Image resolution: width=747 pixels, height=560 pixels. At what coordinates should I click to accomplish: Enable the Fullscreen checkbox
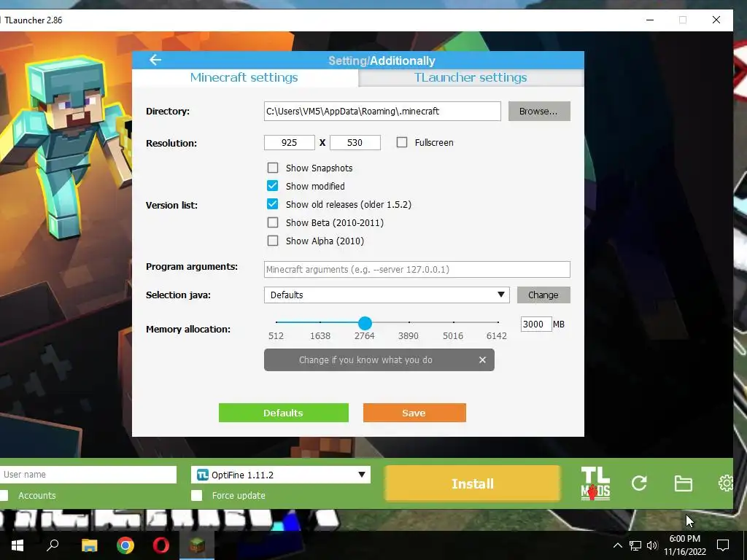(x=402, y=142)
